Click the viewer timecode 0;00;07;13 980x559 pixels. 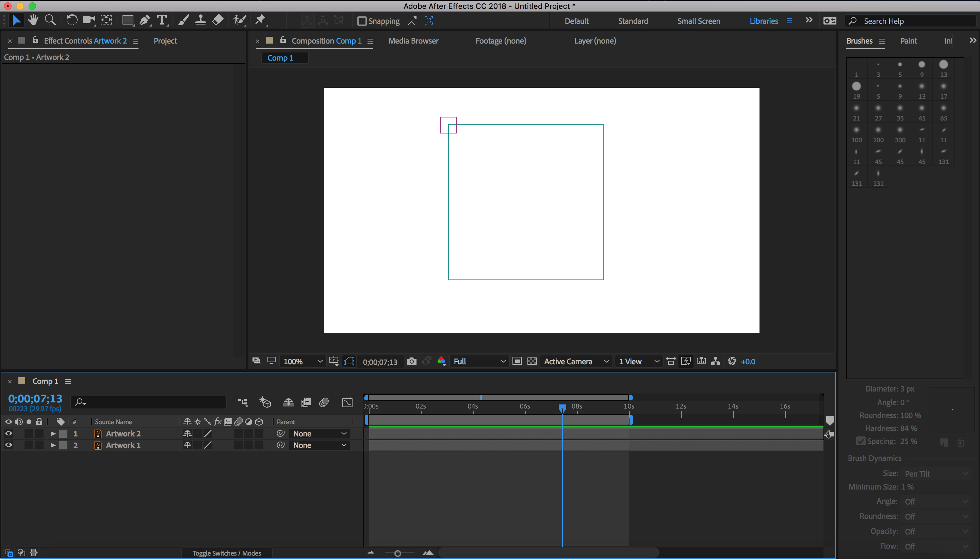pos(380,362)
